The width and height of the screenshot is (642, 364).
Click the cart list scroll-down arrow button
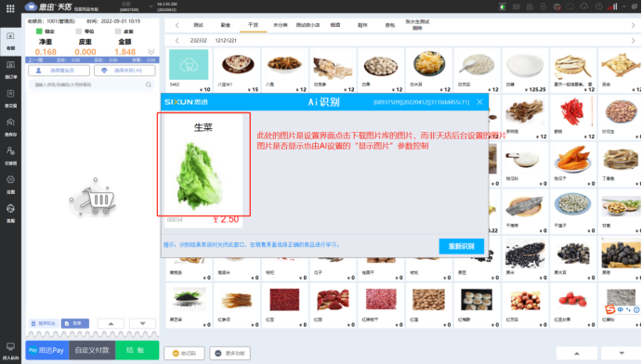[x=142, y=323]
